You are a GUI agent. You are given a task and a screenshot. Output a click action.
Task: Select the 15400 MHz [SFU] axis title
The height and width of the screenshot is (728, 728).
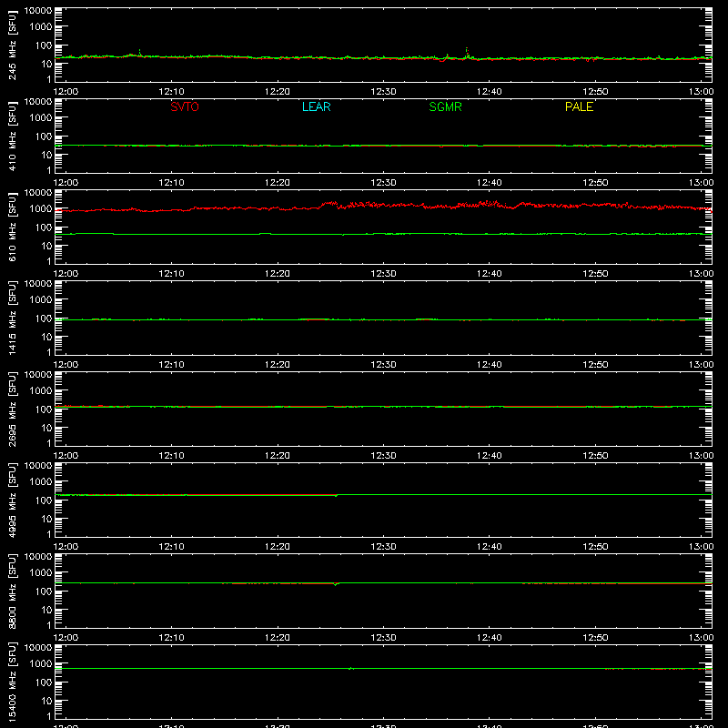point(12,682)
